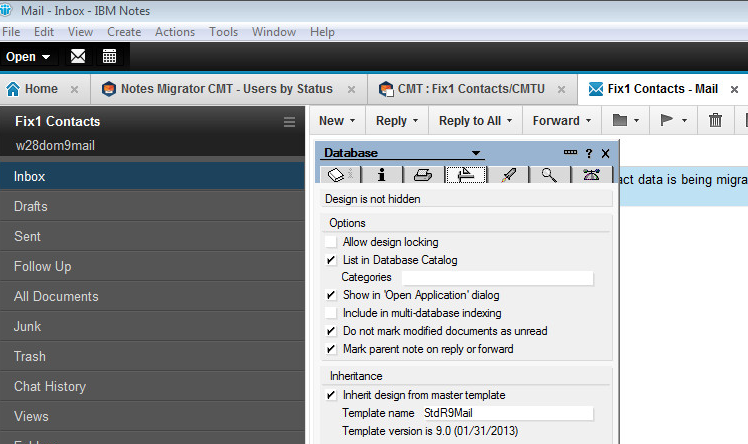Enable Include in multi-database indexing
This screenshot has width=748, height=444.
click(x=331, y=313)
